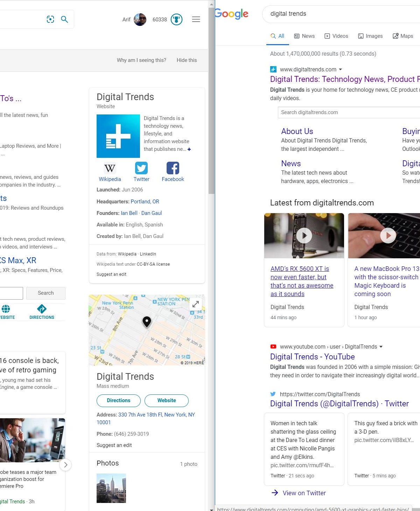
Task: Click the Search digitaltrends.com field
Action: pyautogui.click(x=349, y=112)
